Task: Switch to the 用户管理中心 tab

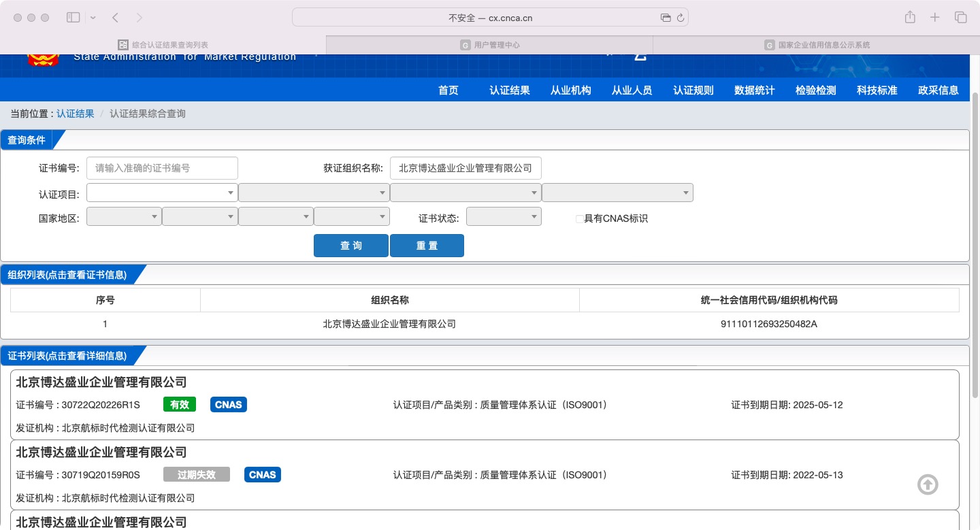Action: (x=490, y=45)
